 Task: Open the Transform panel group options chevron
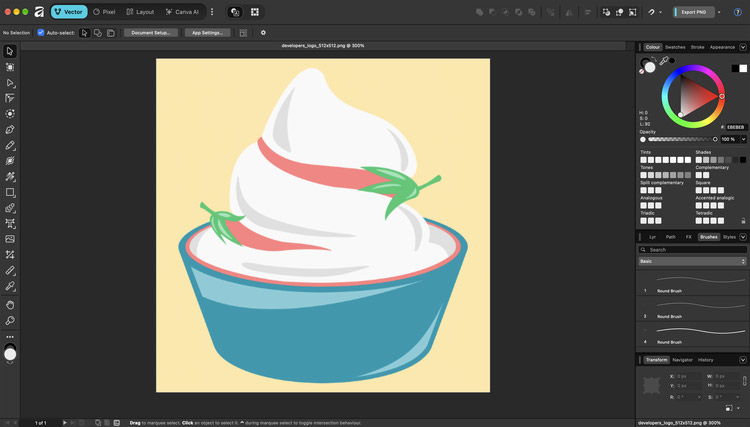743,360
